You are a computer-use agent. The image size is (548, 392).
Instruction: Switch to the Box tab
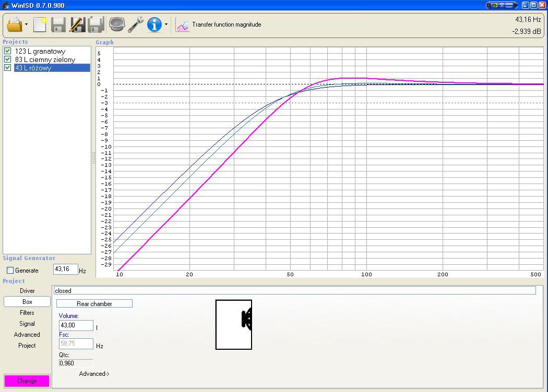pos(27,302)
